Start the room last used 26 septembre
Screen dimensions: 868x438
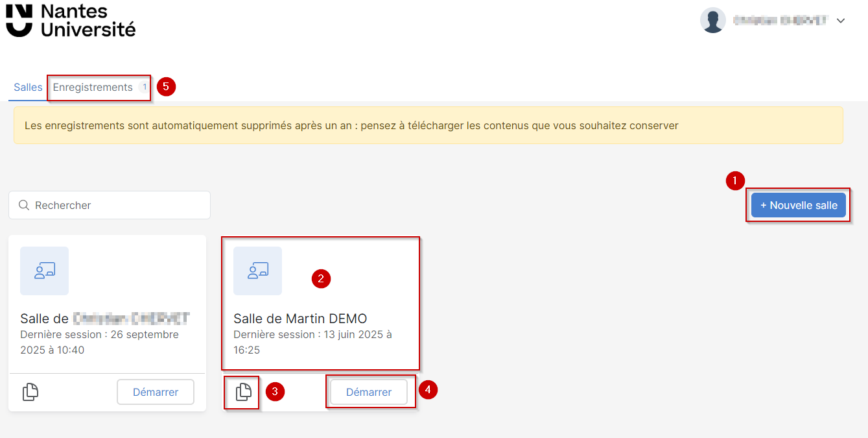tap(156, 392)
